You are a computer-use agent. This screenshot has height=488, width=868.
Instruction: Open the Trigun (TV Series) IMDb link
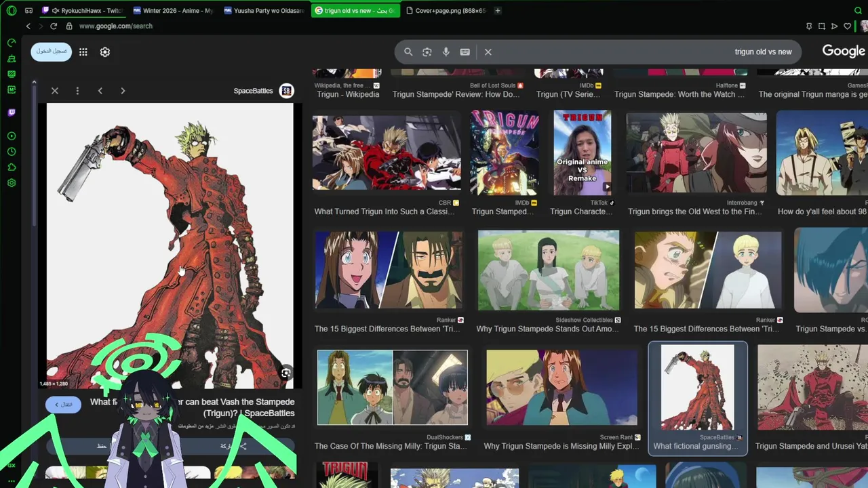click(x=568, y=95)
